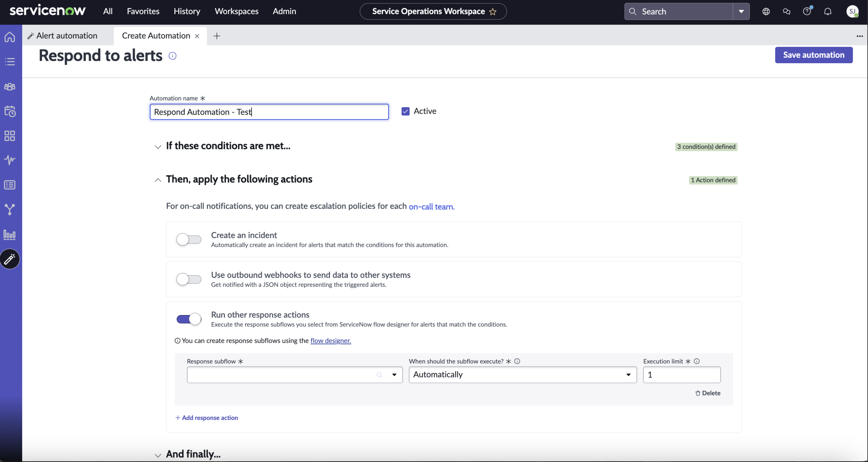
Task: Open the Home icon in sidebar
Action: [x=10, y=36]
